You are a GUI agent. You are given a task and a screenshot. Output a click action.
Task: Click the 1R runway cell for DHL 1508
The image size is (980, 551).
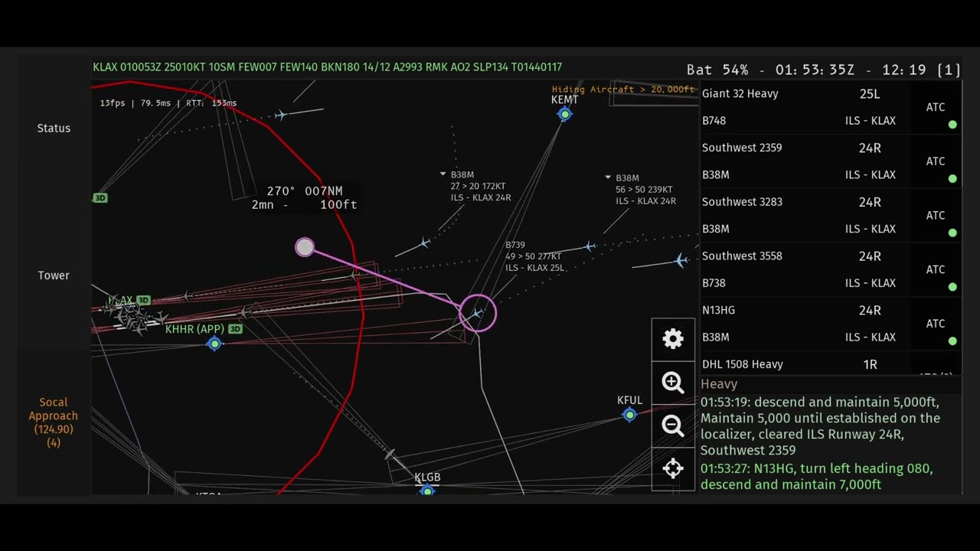[870, 364]
